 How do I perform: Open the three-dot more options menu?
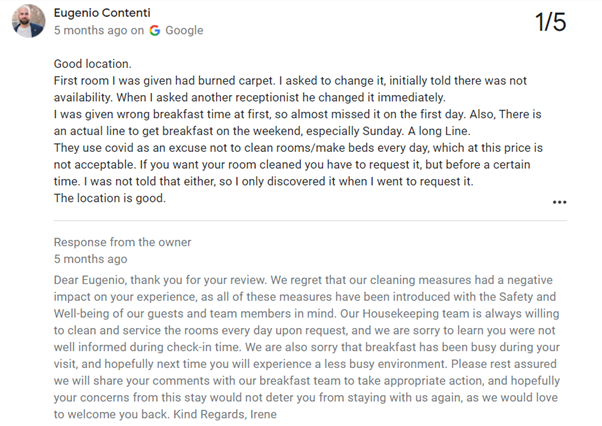[x=559, y=202]
